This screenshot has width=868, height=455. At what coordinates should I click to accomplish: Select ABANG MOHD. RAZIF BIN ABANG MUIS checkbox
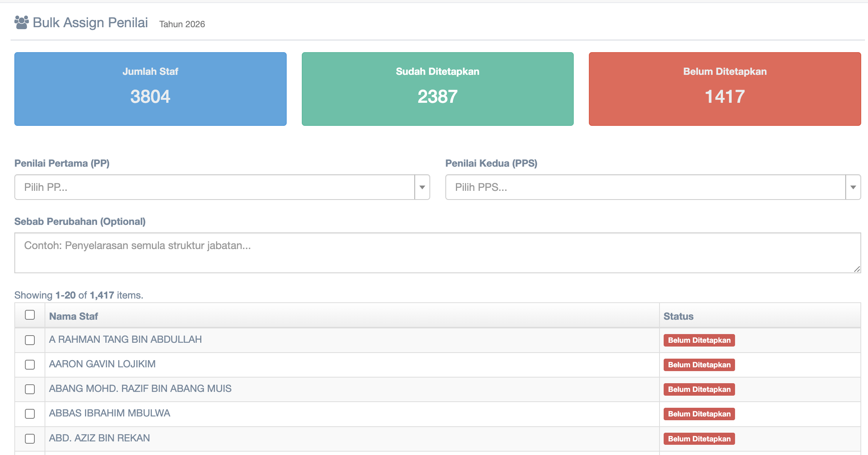tap(30, 389)
